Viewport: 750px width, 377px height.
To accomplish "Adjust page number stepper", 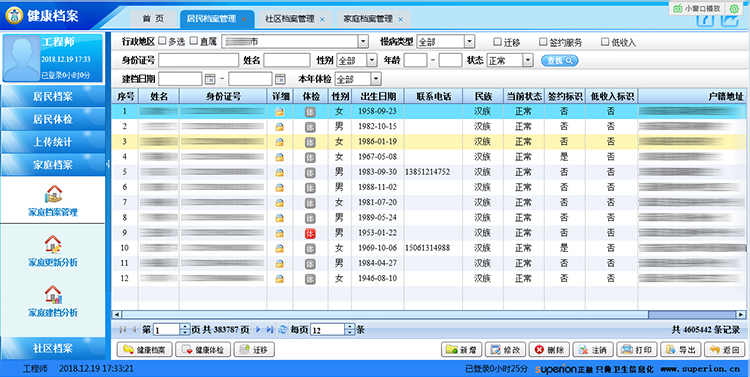I will (x=185, y=330).
